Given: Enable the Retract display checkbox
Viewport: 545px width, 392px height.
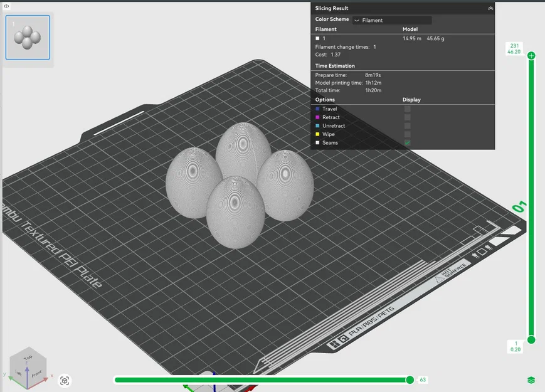Looking at the screenshot, I should pos(408,117).
